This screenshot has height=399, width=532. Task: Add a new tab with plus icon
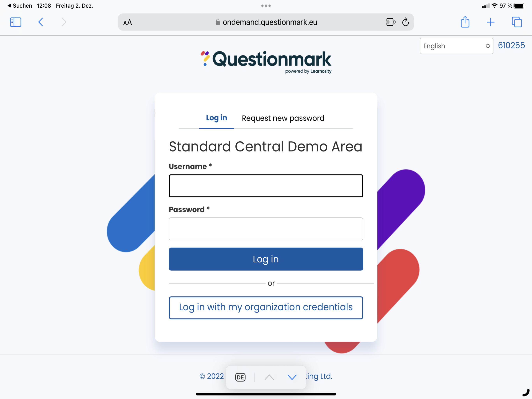[x=490, y=22]
